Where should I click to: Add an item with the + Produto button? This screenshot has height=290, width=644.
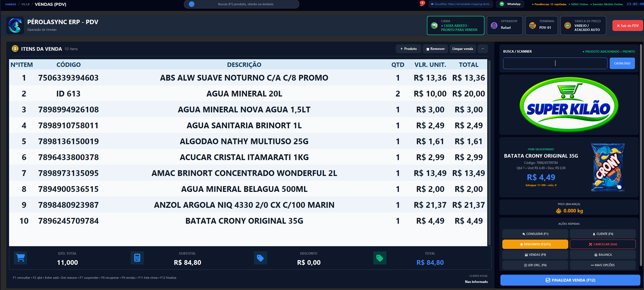pos(408,49)
